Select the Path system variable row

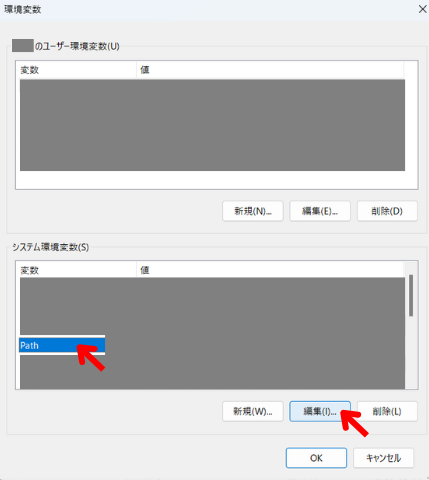[x=62, y=345]
